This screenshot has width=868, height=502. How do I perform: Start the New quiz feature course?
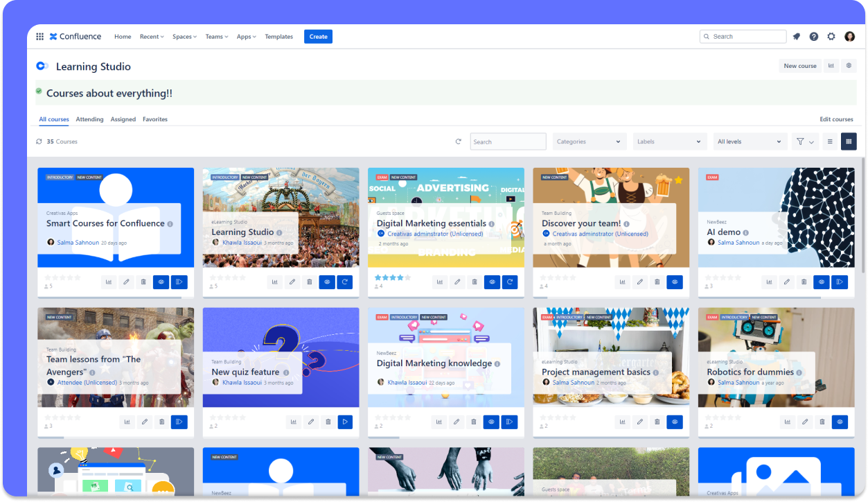point(344,422)
